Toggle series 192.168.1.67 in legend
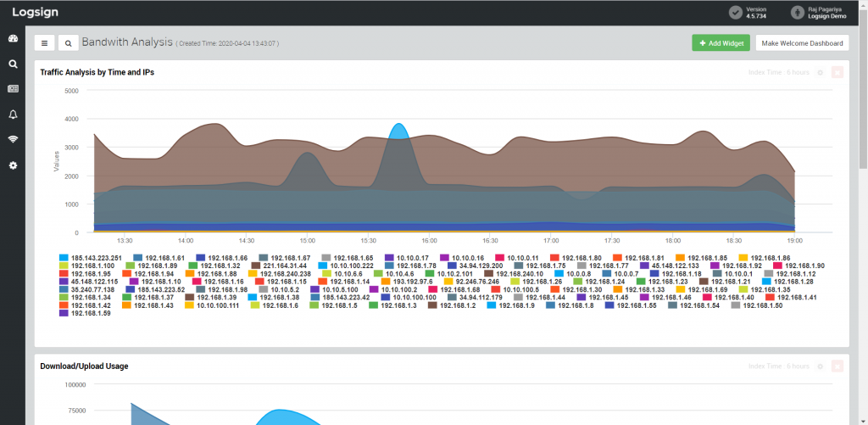Image resolution: width=868 pixels, height=425 pixels. (285, 258)
